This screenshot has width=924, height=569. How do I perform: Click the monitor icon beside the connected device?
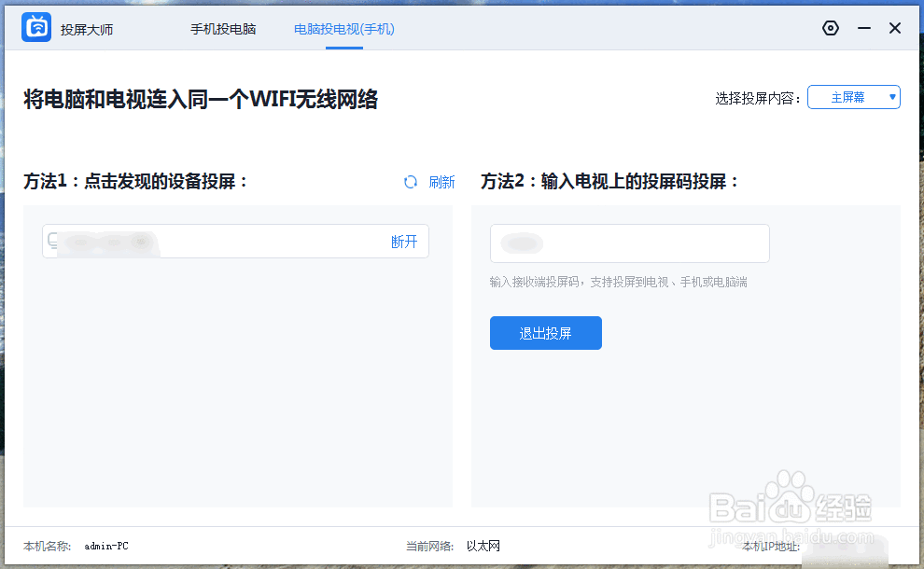(x=52, y=241)
